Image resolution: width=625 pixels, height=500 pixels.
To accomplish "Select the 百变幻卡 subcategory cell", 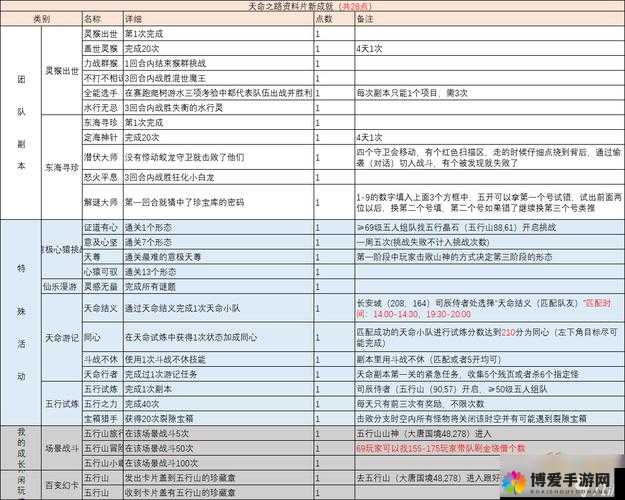I will tap(62, 485).
